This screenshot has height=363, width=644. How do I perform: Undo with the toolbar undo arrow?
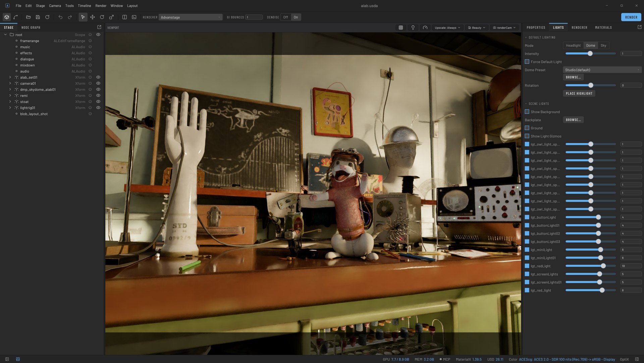click(x=60, y=17)
